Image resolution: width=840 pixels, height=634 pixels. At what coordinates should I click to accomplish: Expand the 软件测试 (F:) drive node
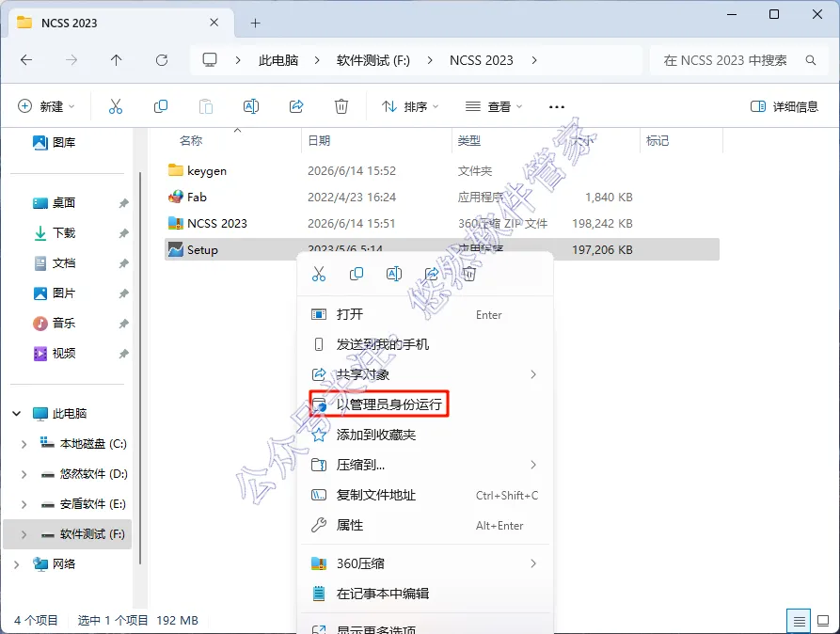[x=24, y=534]
